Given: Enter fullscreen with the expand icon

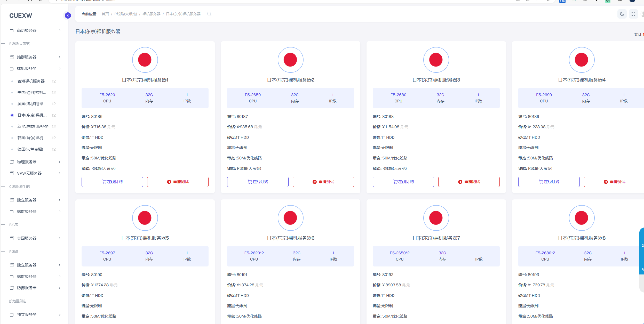Looking at the screenshot, I should (633, 14).
